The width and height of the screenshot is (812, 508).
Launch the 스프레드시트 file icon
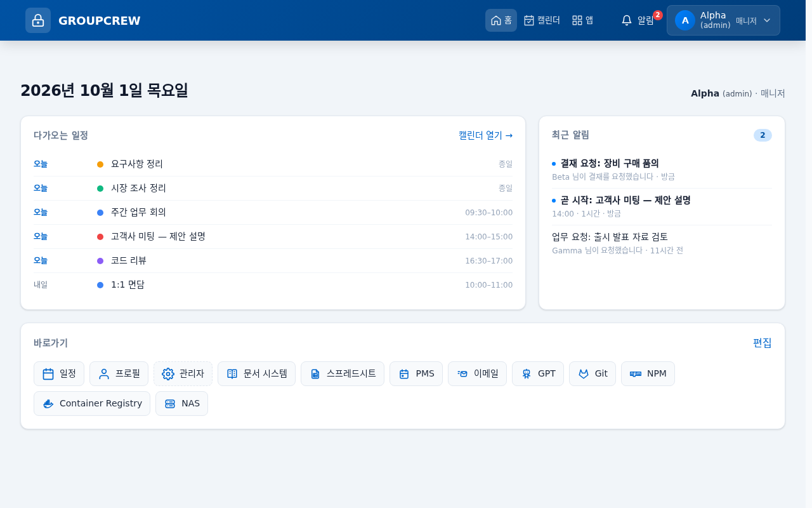[x=315, y=374]
